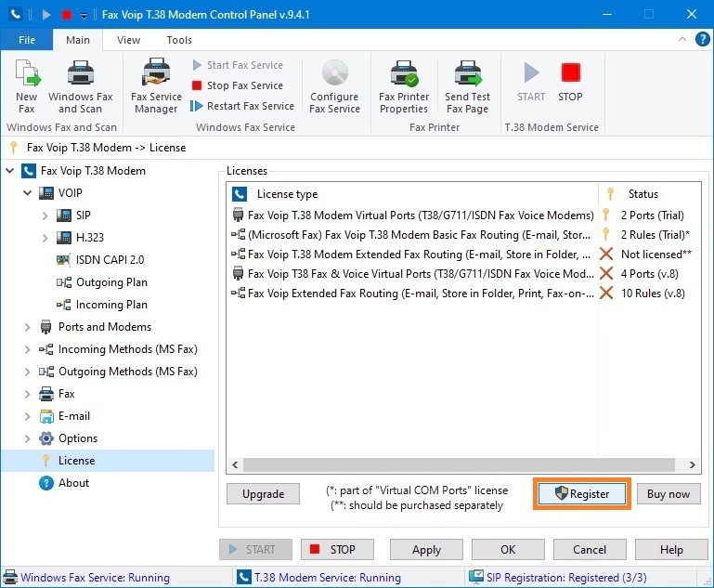Select License key icon in tree
Screen dimensions: 714x588
[45, 461]
